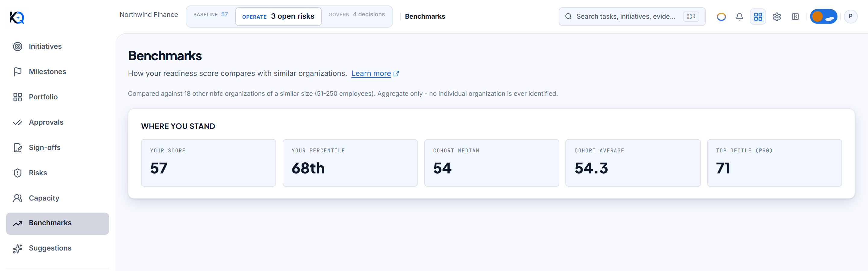Click the Your Score 57 card
The height and width of the screenshot is (271, 868).
208,163
